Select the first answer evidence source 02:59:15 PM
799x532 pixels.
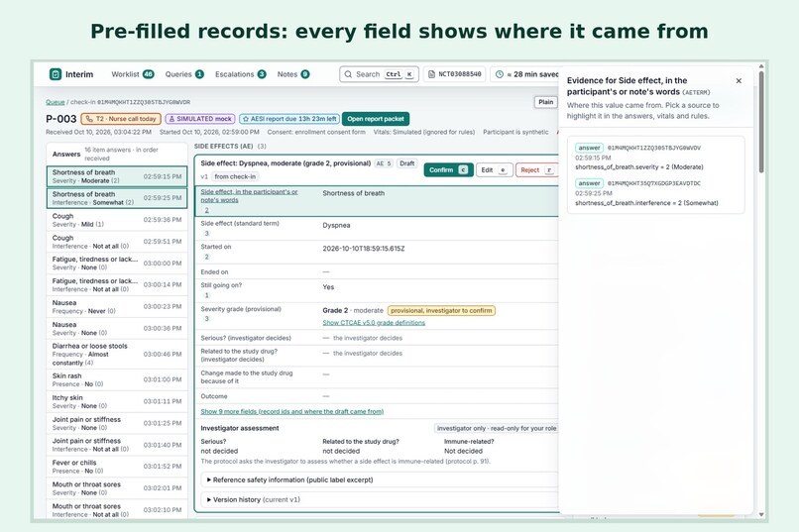655,157
